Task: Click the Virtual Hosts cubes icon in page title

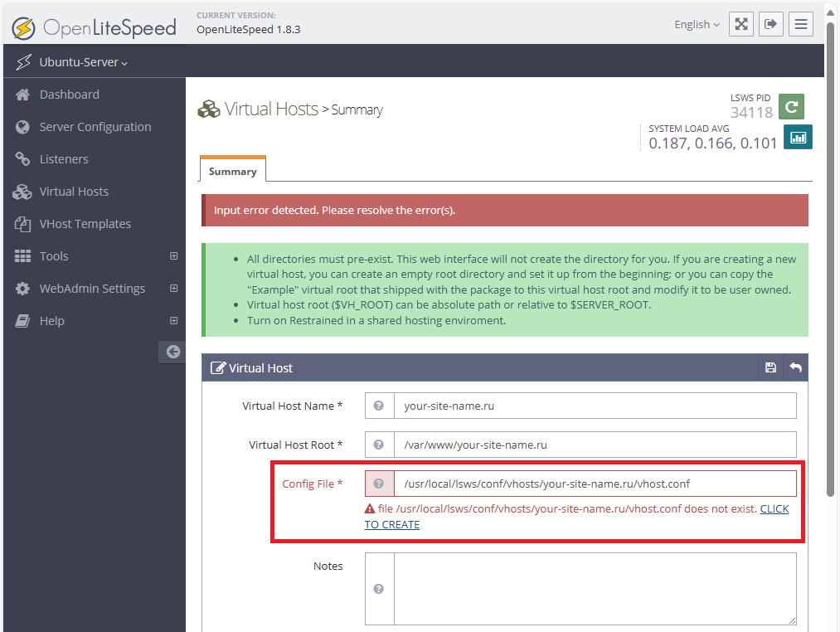Action: pyautogui.click(x=209, y=109)
